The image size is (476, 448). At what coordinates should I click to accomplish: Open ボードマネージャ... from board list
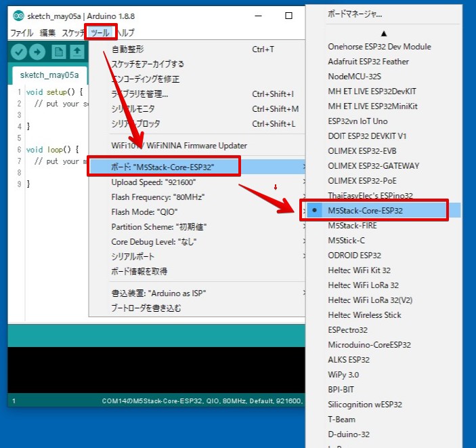[x=384, y=14]
